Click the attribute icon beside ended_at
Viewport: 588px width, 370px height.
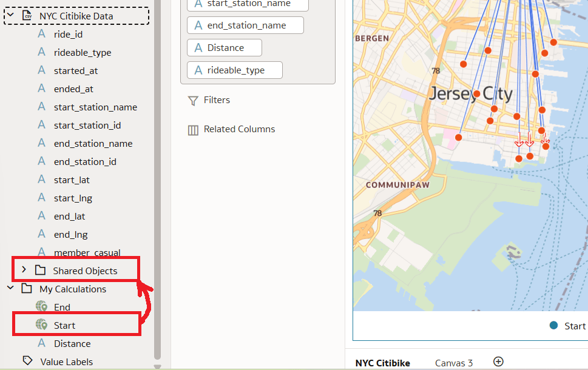[42, 89]
